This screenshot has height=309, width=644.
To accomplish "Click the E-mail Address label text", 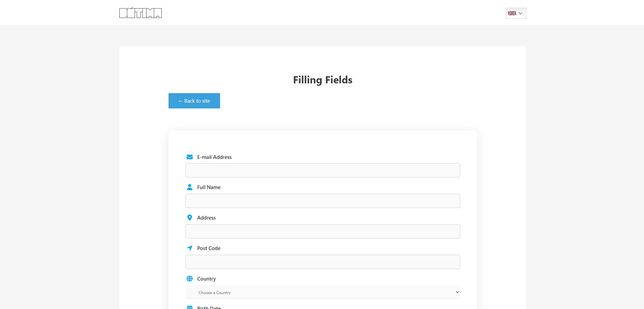I will pyautogui.click(x=214, y=157).
